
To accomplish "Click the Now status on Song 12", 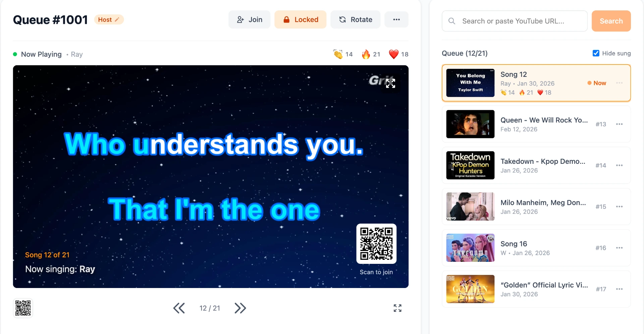I will click(597, 83).
